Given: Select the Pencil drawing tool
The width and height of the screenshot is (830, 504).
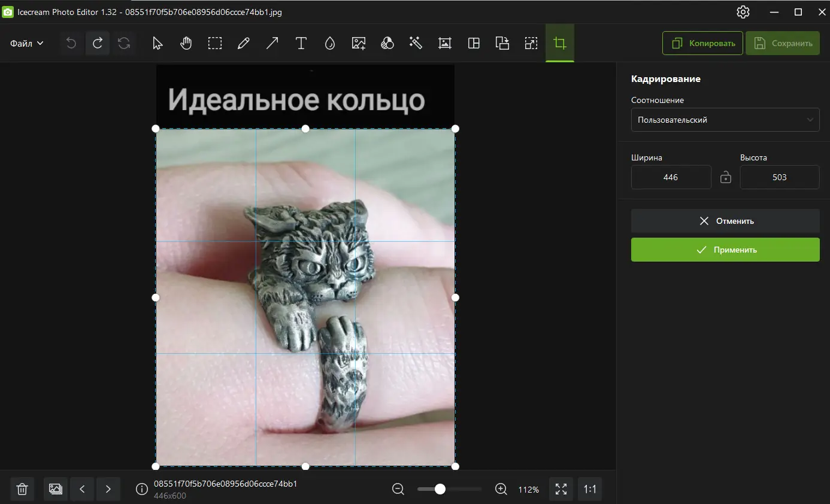Looking at the screenshot, I should (243, 42).
